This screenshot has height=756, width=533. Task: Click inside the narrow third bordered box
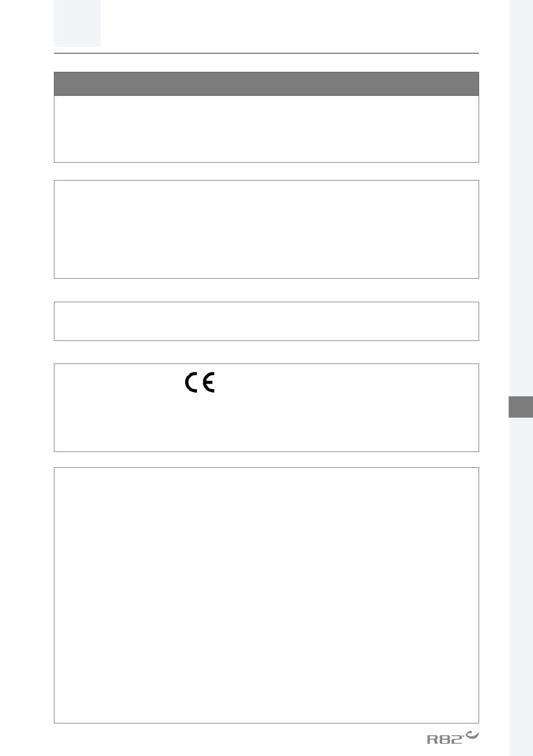pos(266,321)
